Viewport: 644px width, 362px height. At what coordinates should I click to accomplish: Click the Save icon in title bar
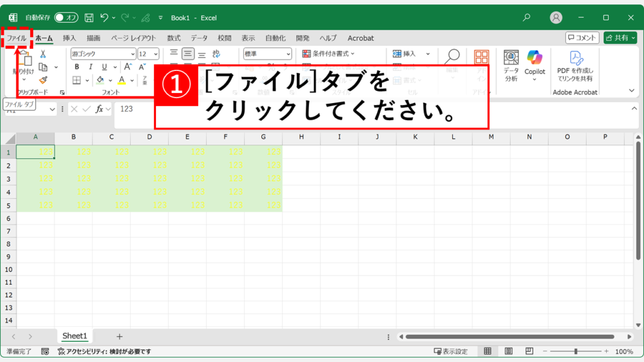click(89, 18)
